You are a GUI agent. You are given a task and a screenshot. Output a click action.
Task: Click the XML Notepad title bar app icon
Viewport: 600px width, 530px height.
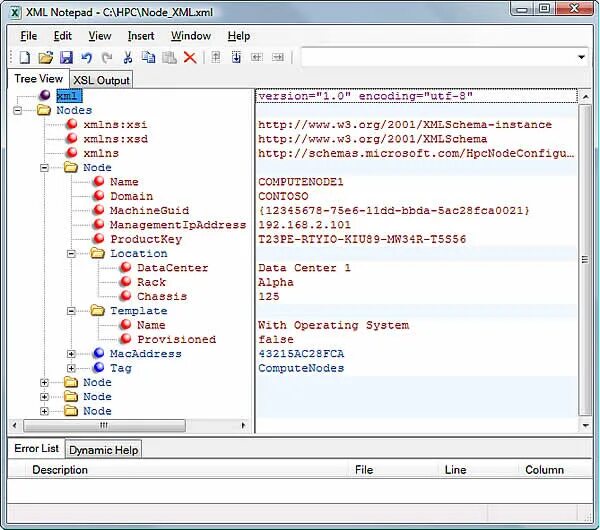[15, 13]
